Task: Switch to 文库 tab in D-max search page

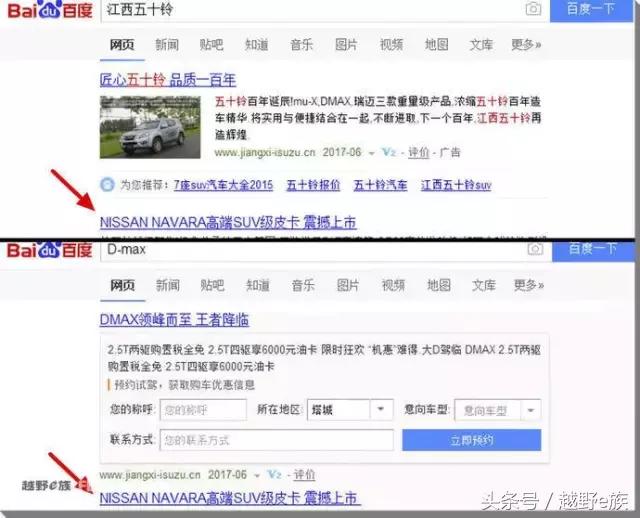Action: (x=484, y=285)
